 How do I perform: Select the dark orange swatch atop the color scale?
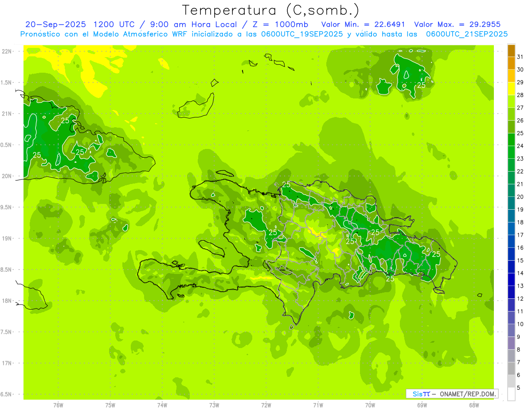coord(511,50)
